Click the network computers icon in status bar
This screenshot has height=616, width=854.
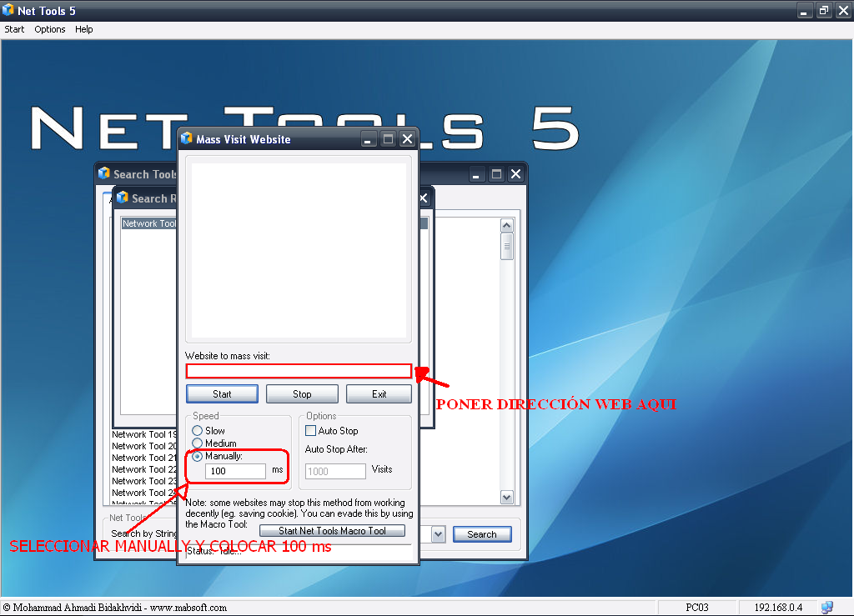pyautogui.click(x=827, y=608)
